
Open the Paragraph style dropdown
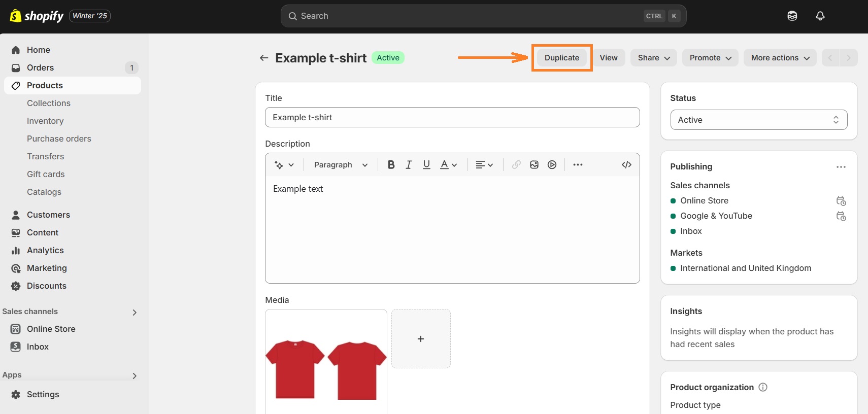[341, 165]
